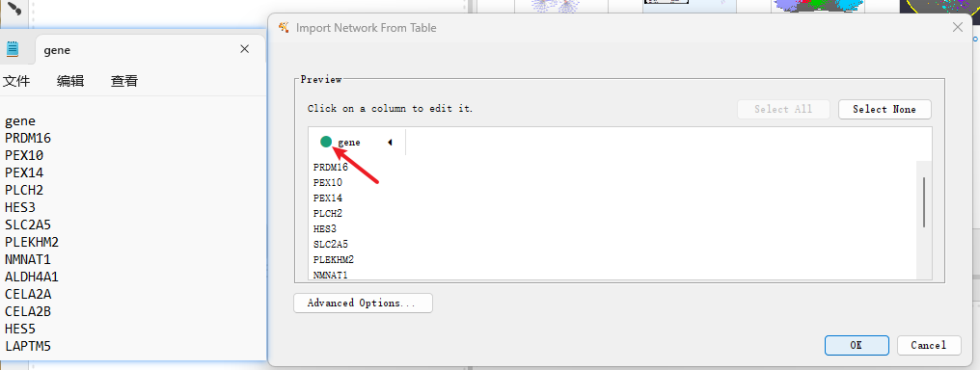Expand Advanced Options in the import dialog

pyautogui.click(x=363, y=304)
